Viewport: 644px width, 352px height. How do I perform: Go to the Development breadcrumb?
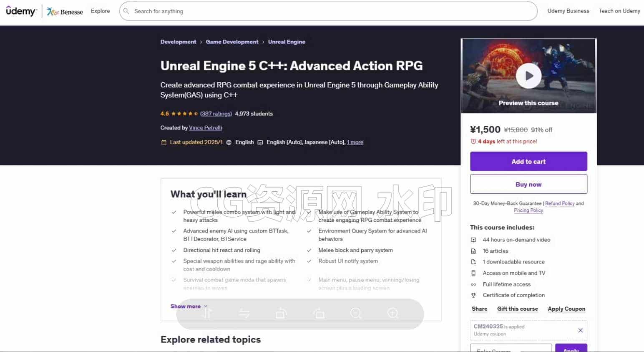pyautogui.click(x=178, y=42)
